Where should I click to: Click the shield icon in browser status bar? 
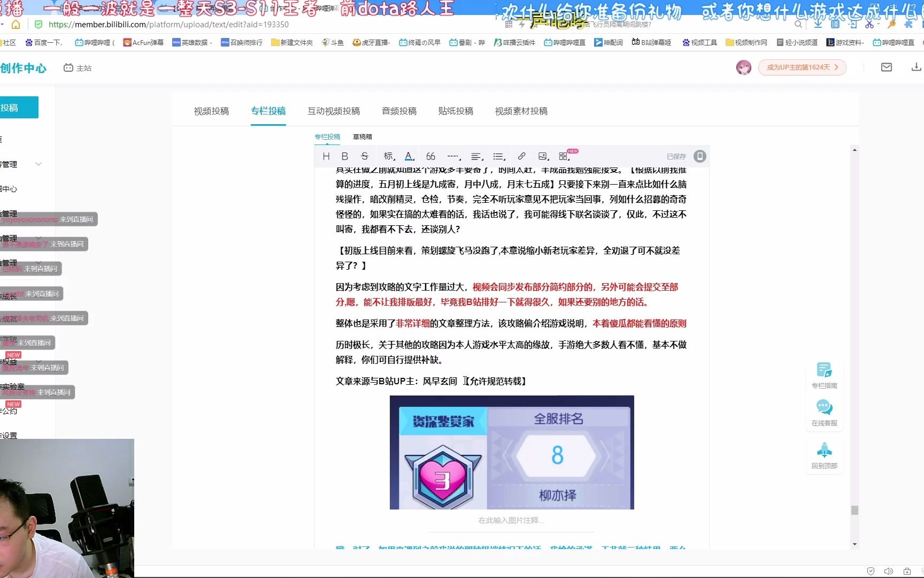[x=871, y=571]
